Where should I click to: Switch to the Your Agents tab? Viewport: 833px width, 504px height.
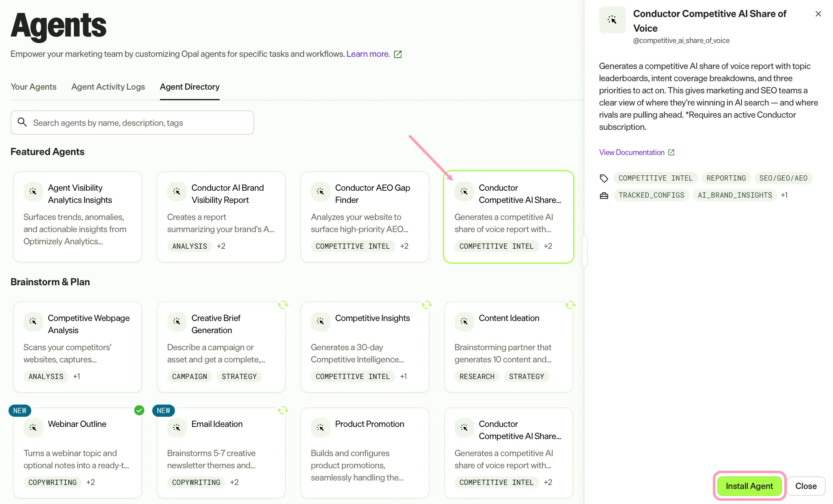34,87
